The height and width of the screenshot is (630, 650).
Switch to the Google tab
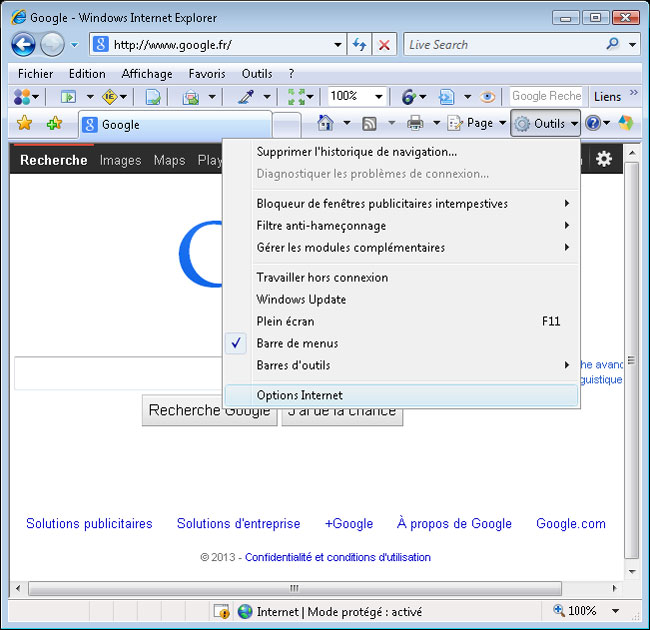click(x=175, y=124)
